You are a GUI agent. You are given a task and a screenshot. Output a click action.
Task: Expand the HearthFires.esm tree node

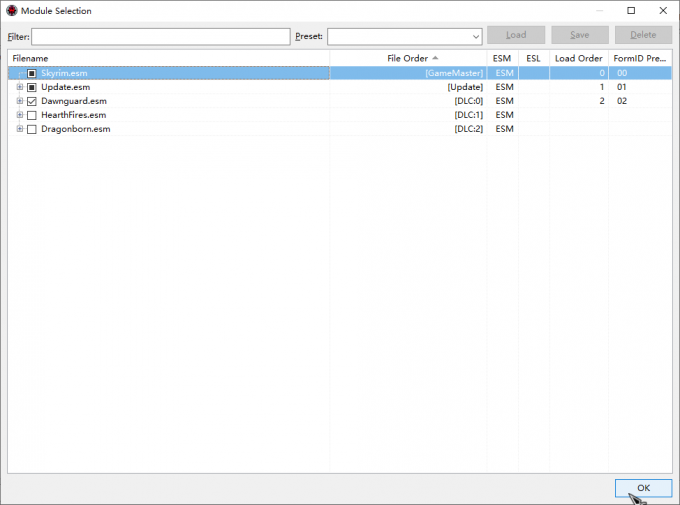(20, 115)
